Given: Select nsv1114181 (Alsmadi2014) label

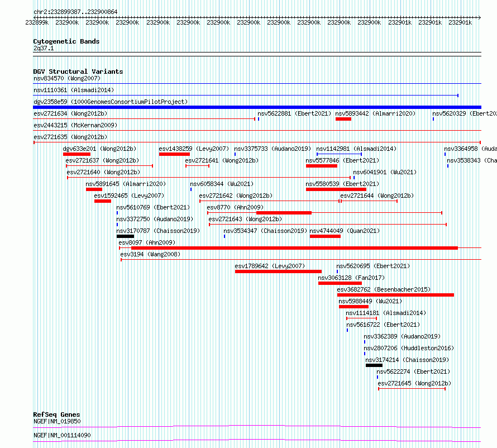Looking at the screenshot, I should pyautogui.click(x=386, y=313).
